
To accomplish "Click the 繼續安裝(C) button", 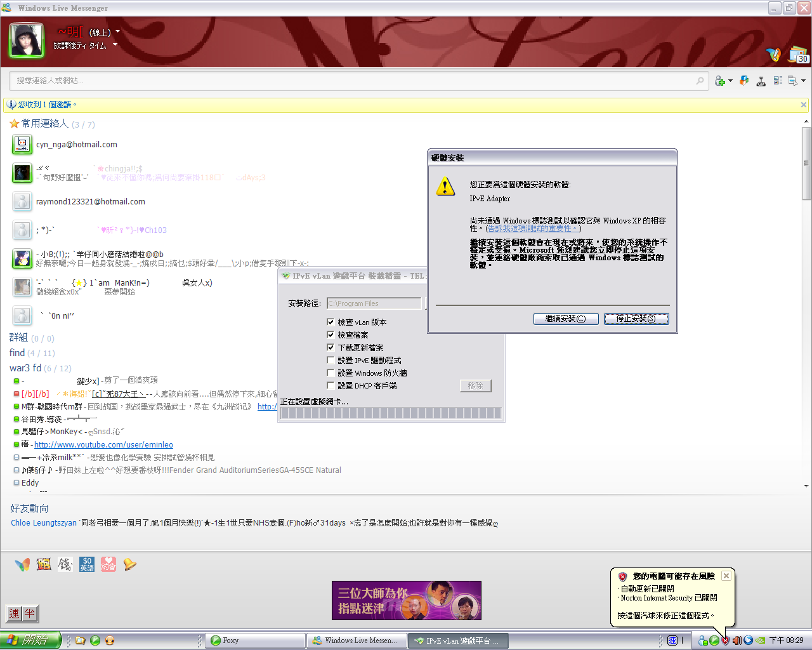I will click(566, 319).
